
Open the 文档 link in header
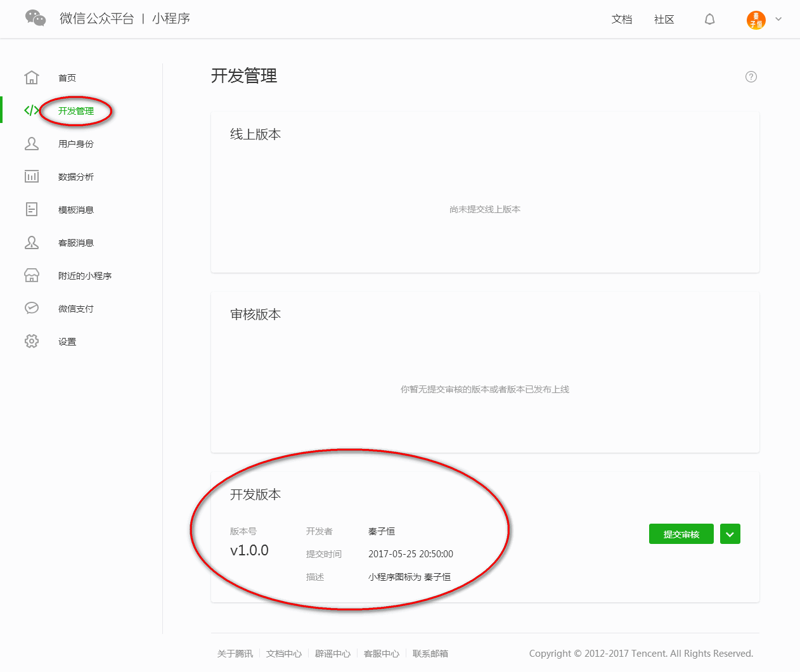(622, 20)
